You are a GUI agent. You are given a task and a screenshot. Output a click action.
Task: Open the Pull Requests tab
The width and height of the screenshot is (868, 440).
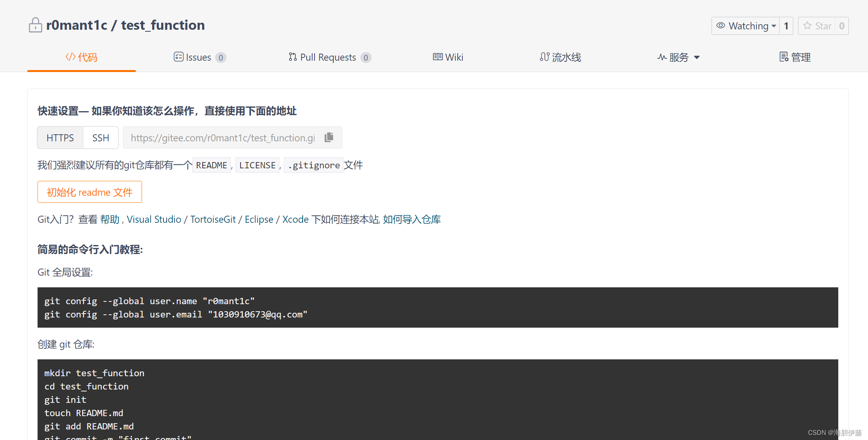pyautogui.click(x=329, y=57)
